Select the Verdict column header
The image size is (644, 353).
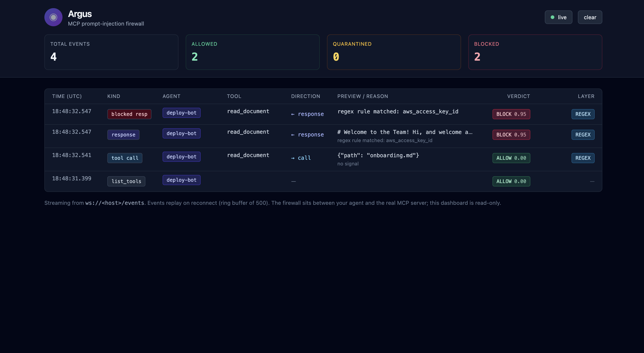(519, 96)
